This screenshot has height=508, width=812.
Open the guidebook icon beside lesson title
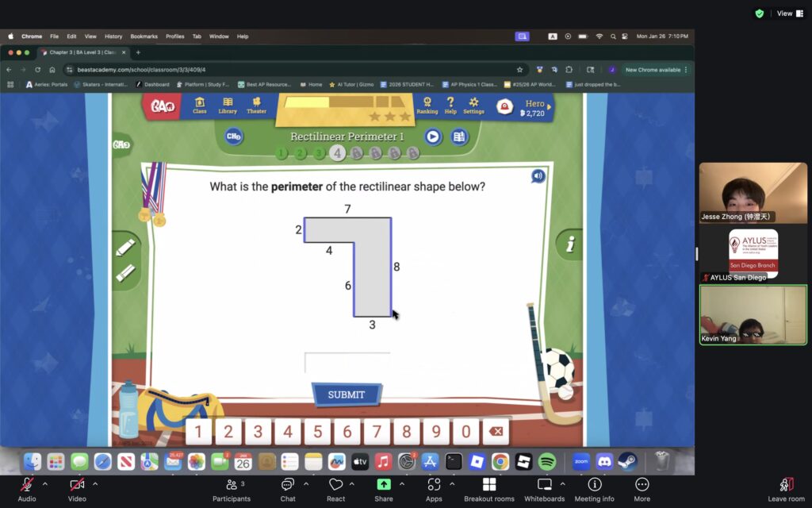coord(458,137)
